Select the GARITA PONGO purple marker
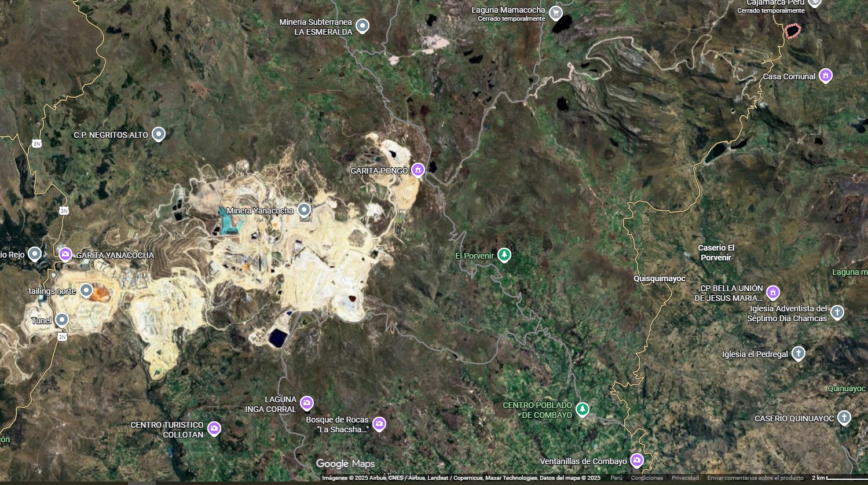The height and width of the screenshot is (485, 868). (418, 170)
